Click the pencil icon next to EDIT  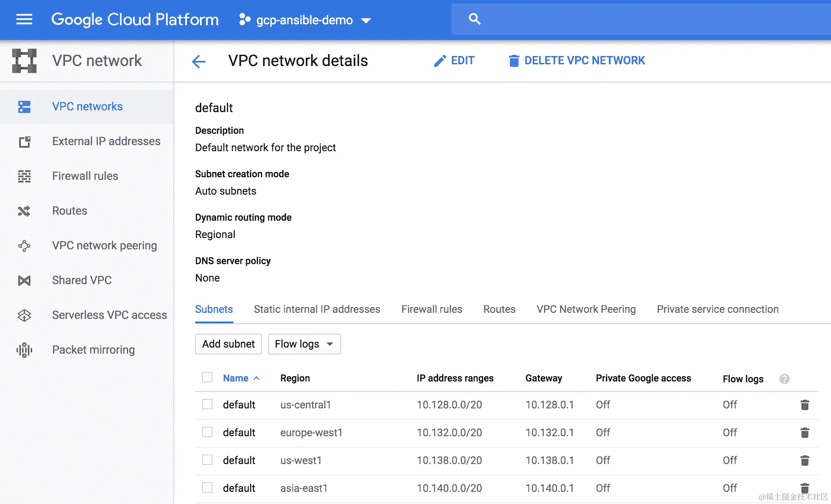point(440,61)
